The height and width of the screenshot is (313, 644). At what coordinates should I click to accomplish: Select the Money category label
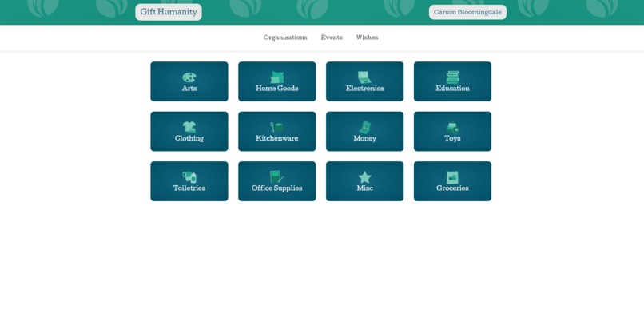click(x=364, y=138)
